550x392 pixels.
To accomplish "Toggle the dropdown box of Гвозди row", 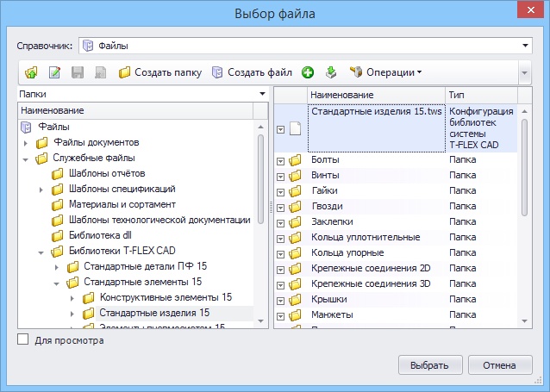I will tap(280, 208).
